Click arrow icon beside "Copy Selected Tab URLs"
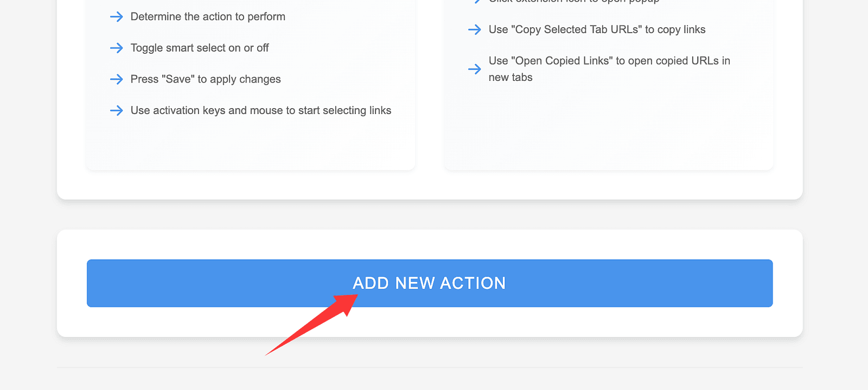Image resolution: width=868 pixels, height=390 pixels. 474,30
